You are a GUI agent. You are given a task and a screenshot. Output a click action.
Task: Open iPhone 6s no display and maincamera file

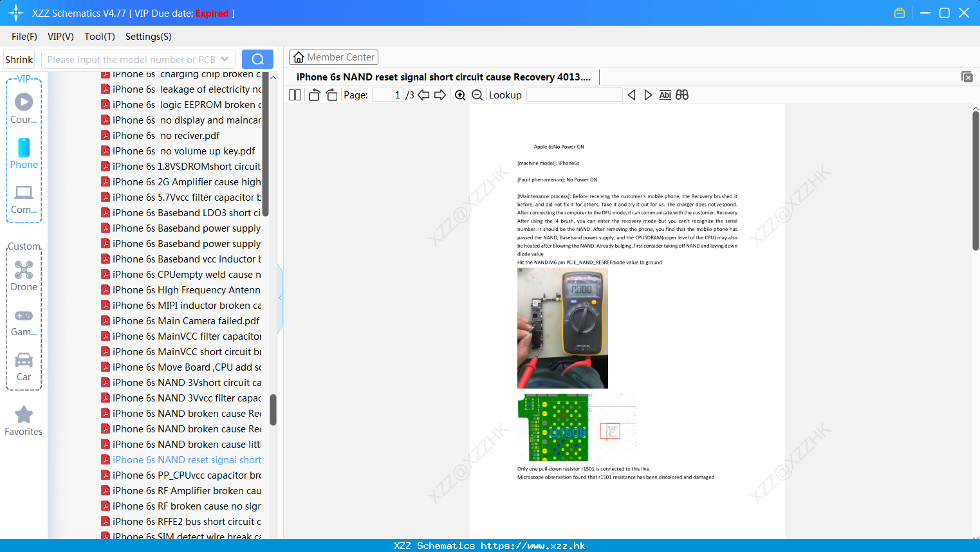point(181,120)
